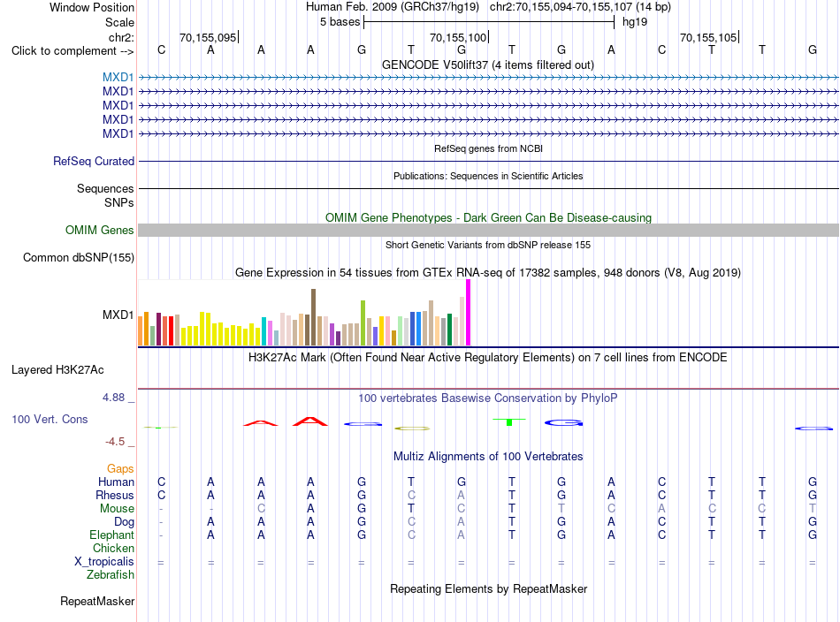Open the Common dbSNP(155) track label
The width and height of the screenshot is (840, 622).
pyautogui.click(x=78, y=257)
